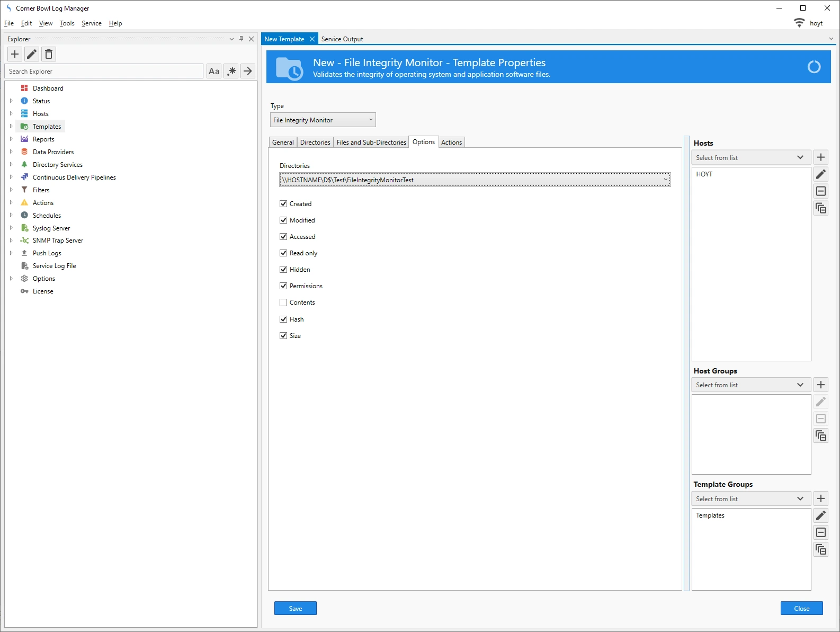Click the copy icon under Template Groups
Screen dimensions: 840x632
tap(821, 549)
